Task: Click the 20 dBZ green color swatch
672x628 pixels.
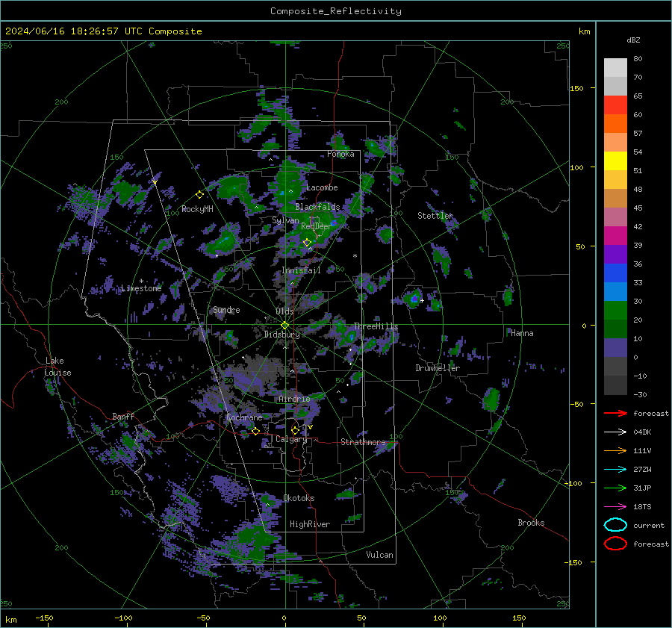Action: (615, 311)
